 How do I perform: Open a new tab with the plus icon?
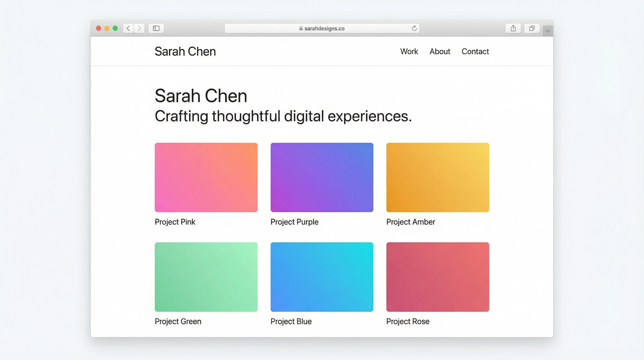pyautogui.click(x=548, y=30)
